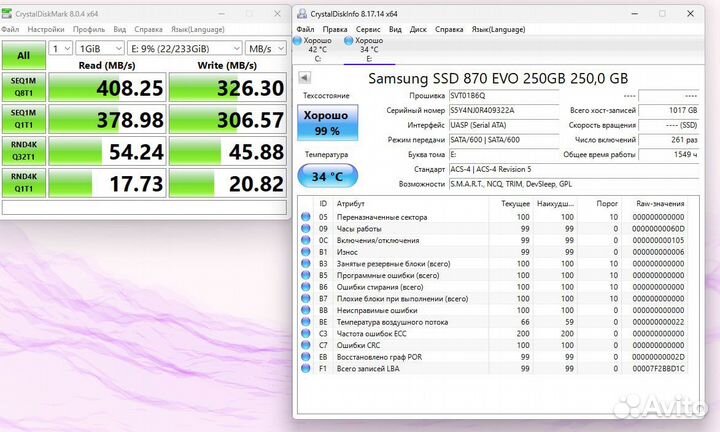The height and width of the screenshot is (432, 720).
Task: Click the status circle for attribute 0C
Action: [x=306, y=240]
